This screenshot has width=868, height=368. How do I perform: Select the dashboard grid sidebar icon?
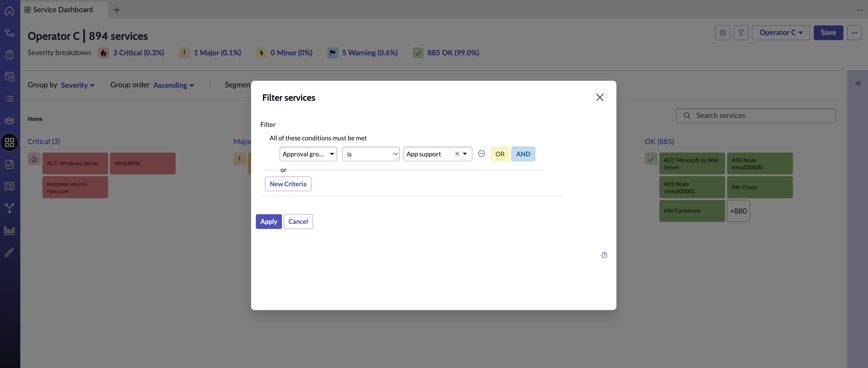click(x=9, y=142)
